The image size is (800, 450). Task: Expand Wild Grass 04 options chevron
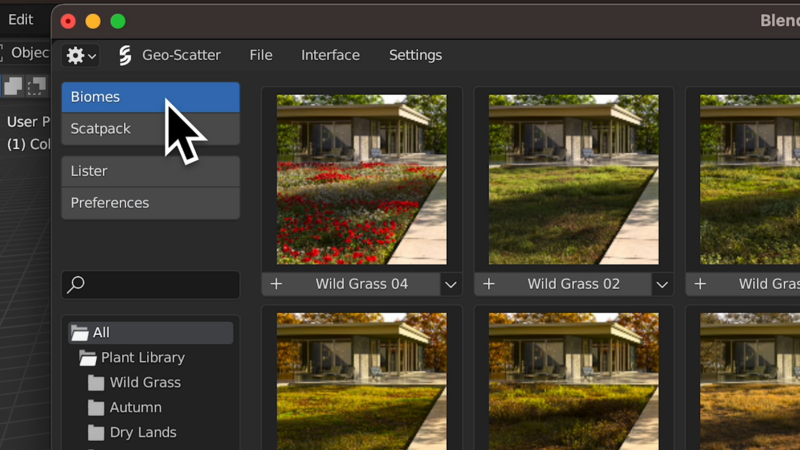(x=451, y=285)
